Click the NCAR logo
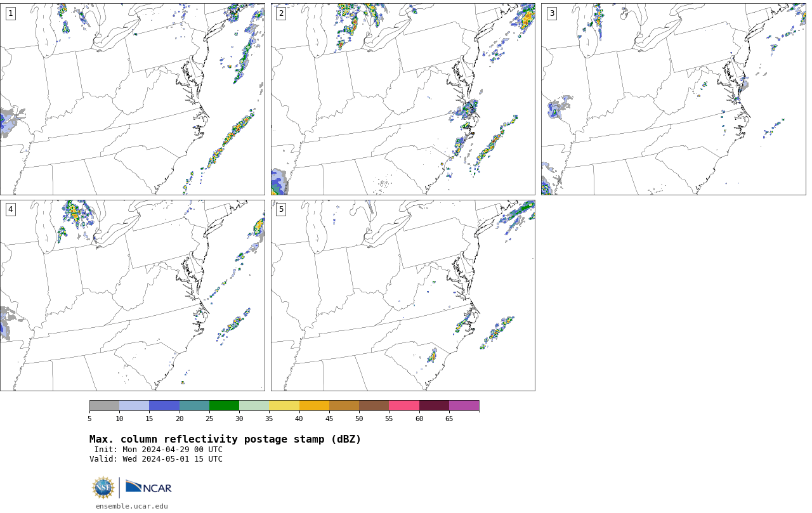Screen dimensions: 812x513 pyautogui.click(x=148, y=488)
